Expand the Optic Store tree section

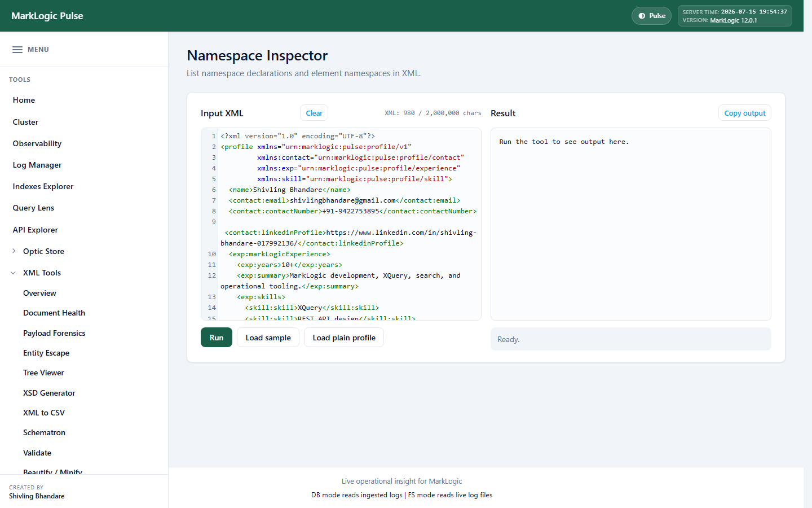[14, 251]
